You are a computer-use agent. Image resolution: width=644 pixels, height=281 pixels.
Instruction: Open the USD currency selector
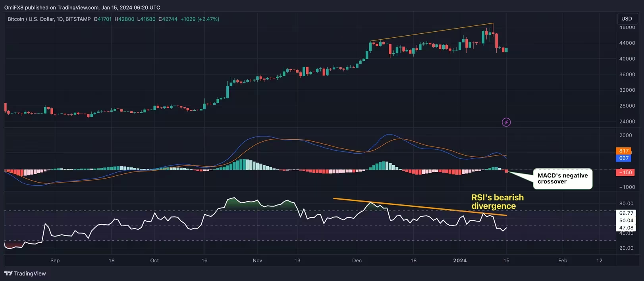coord(627,19)
